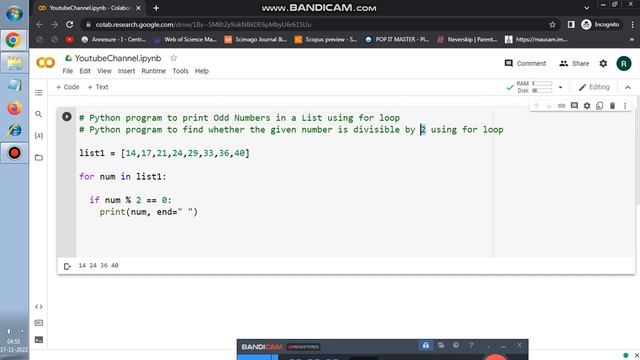Rename notebook title YoutubeChannel.ipynb

(118, 58)
